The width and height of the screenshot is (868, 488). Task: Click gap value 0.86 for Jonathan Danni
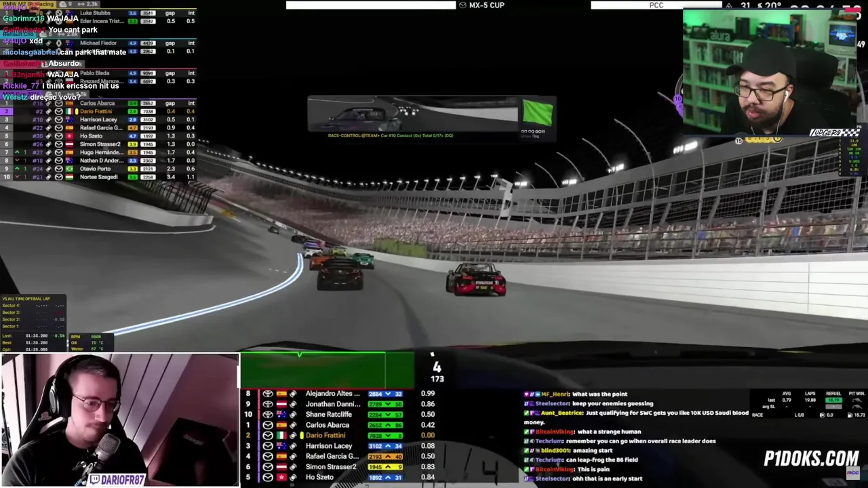click(x=428, y=404)
